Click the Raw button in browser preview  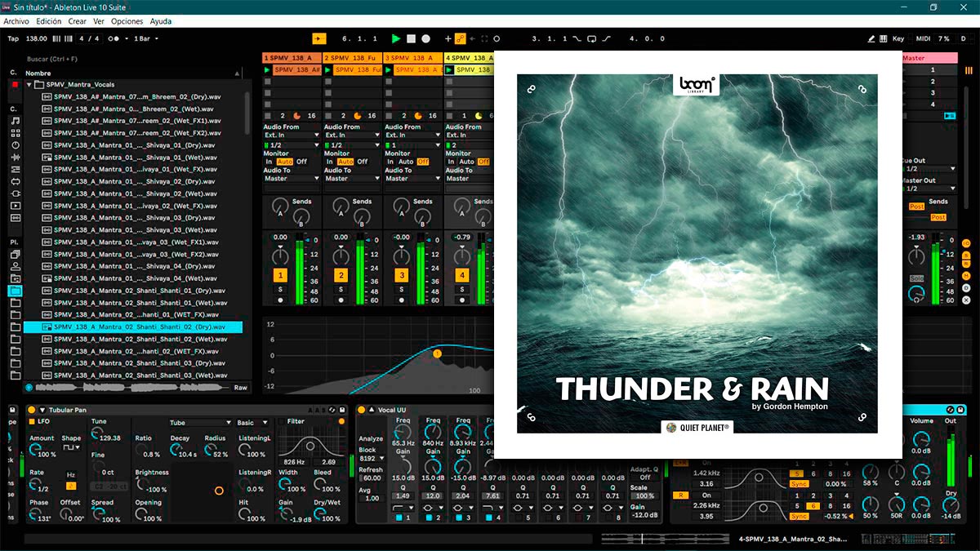[241, 388]
